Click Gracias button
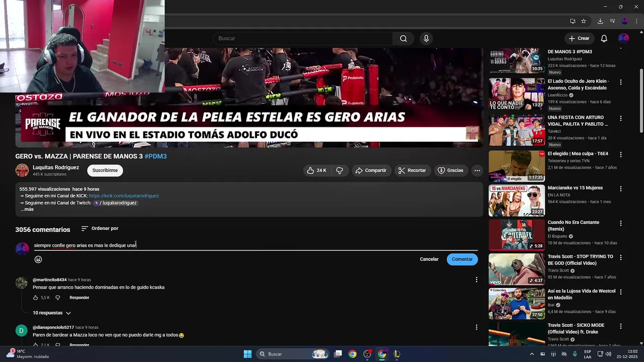644x362 pixels. coord(450,170)
